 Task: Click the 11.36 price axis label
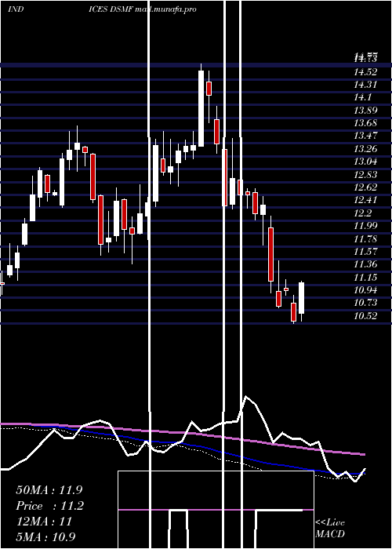tap(366, 264)
